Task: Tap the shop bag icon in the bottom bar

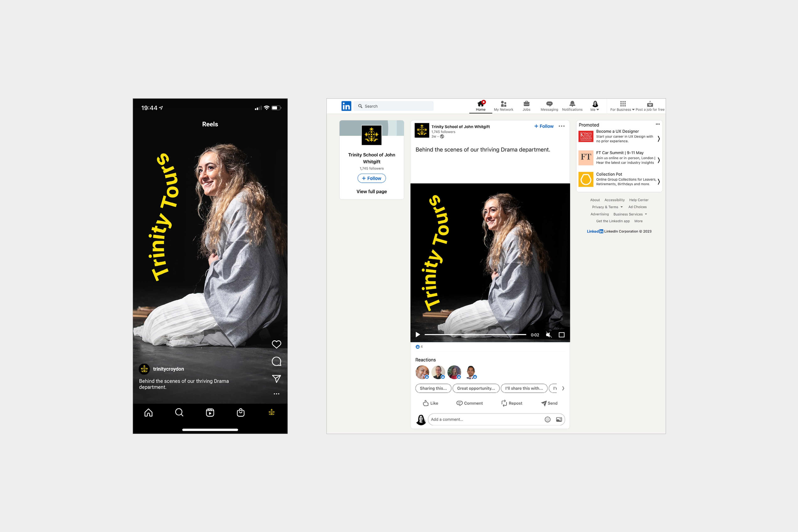Action: pos(241,413)
